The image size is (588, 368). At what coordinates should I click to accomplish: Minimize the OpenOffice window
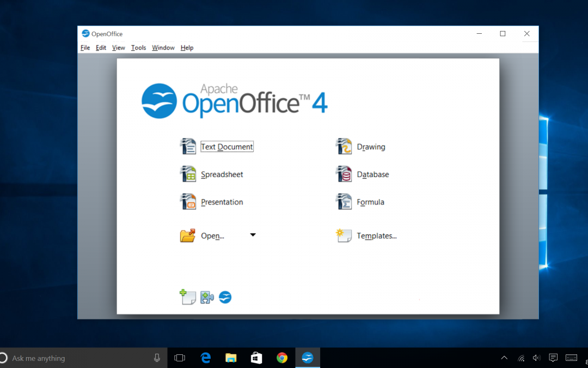[x=479, y=34]
